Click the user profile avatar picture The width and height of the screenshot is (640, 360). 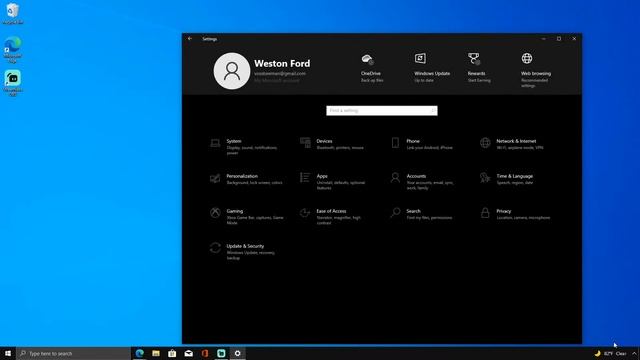pos(232,71)
